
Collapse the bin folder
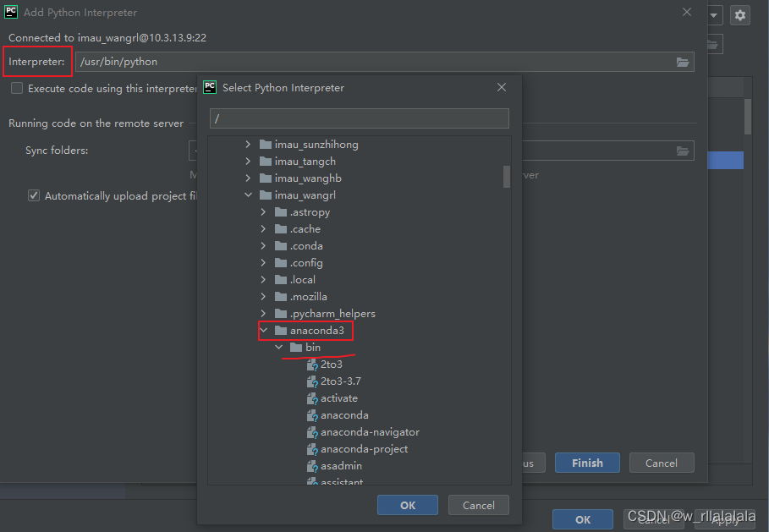pyautogui.click(x=278, y=347)
